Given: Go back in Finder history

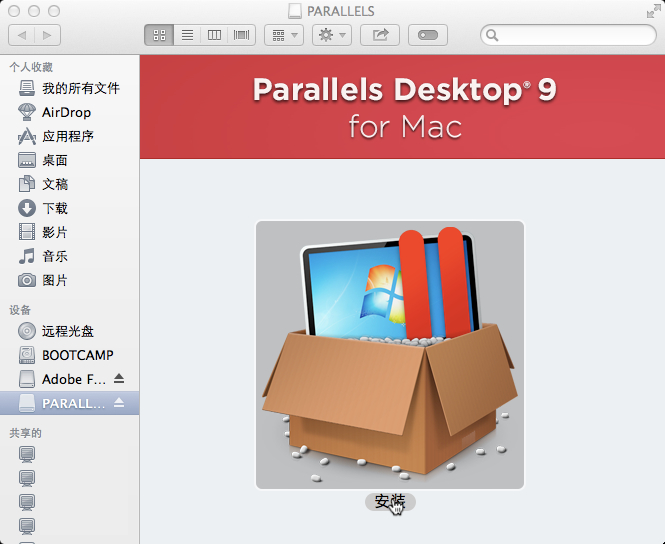Looking at the screenshot, I should (x=22, y=35).
